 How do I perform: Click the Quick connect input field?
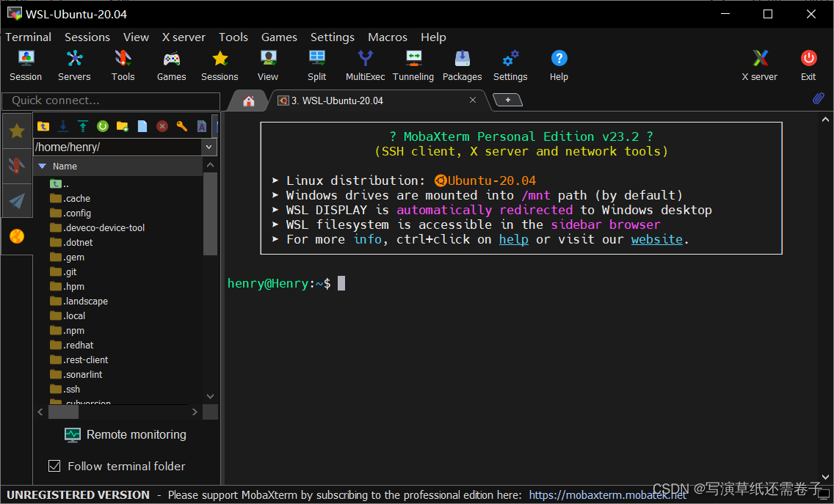[111, 101]
